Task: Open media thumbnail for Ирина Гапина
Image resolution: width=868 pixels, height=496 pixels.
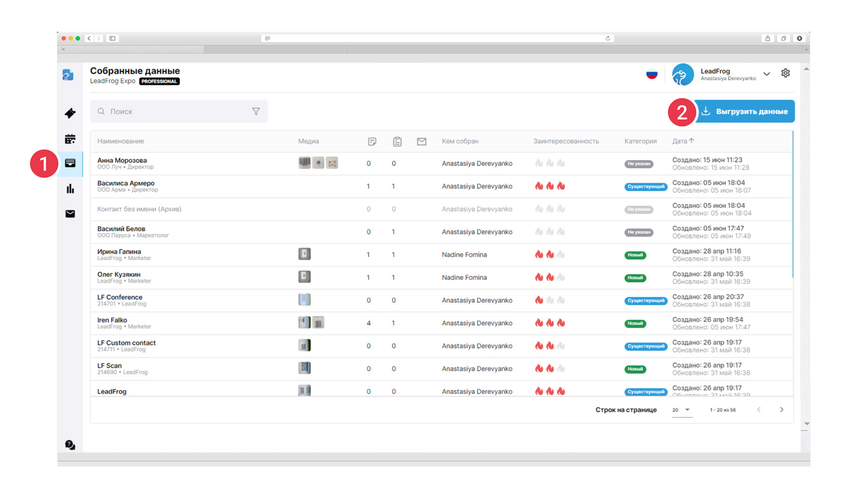Action: pyautogui.click(x=304, y=254)
